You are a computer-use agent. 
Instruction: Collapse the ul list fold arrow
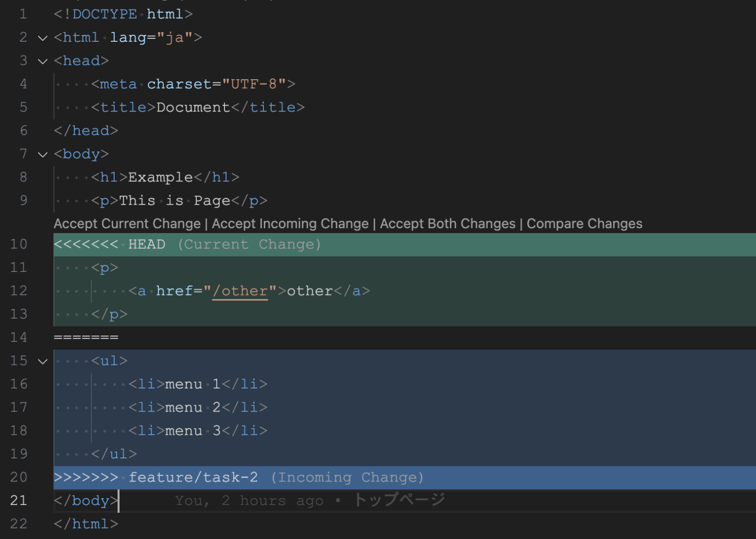[x=42, y=361]
